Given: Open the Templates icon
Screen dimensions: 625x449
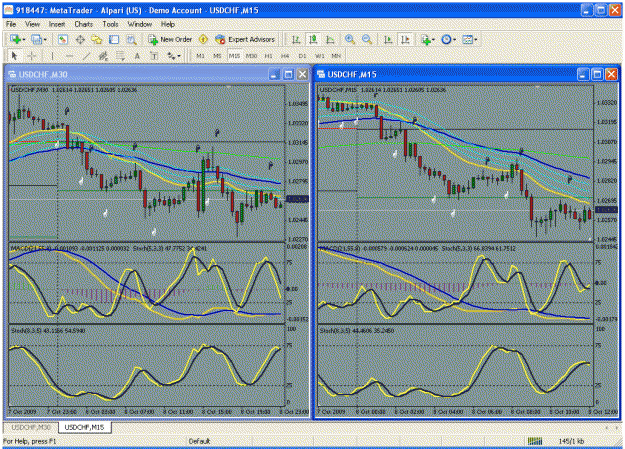Looking at the screenshot, I should [467, 39].
